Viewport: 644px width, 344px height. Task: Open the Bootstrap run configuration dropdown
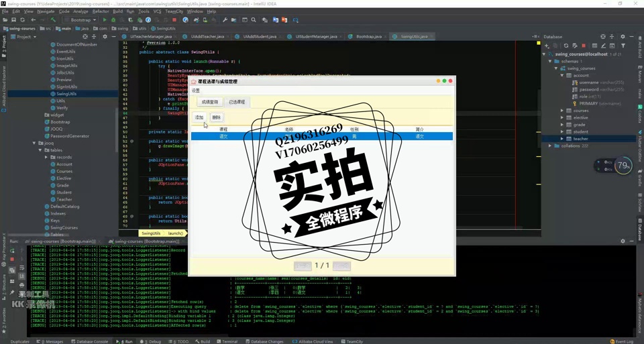(80, 20)
